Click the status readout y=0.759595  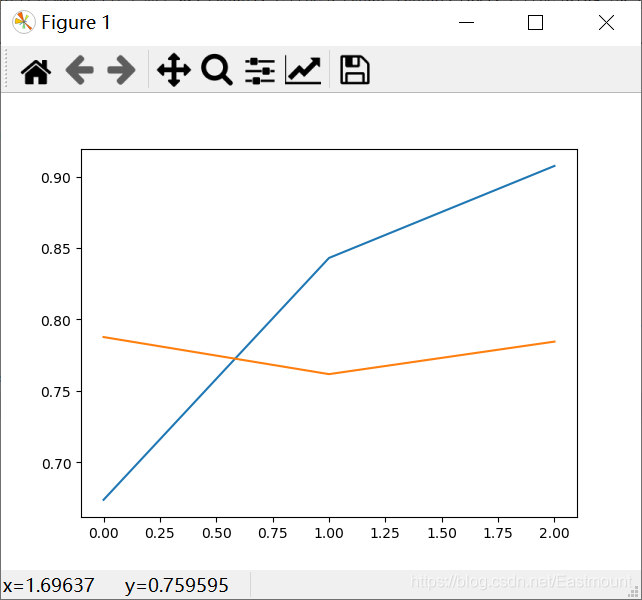176,586
